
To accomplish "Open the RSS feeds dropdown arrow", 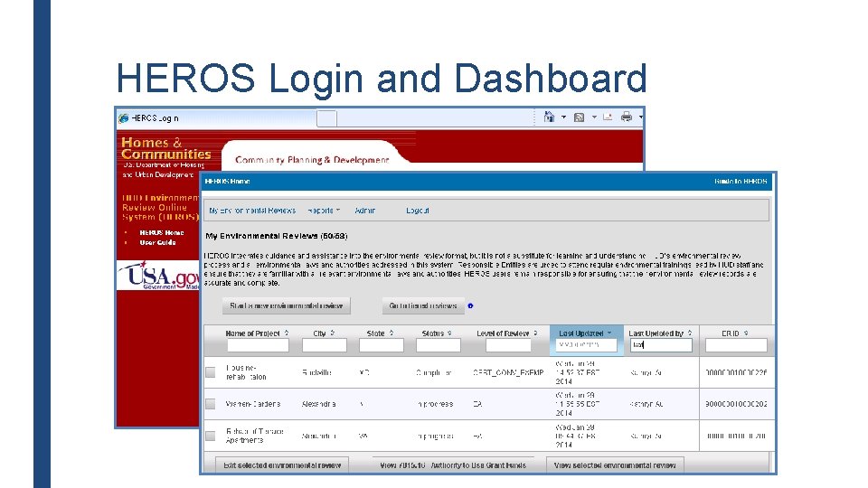I will 594,117.
